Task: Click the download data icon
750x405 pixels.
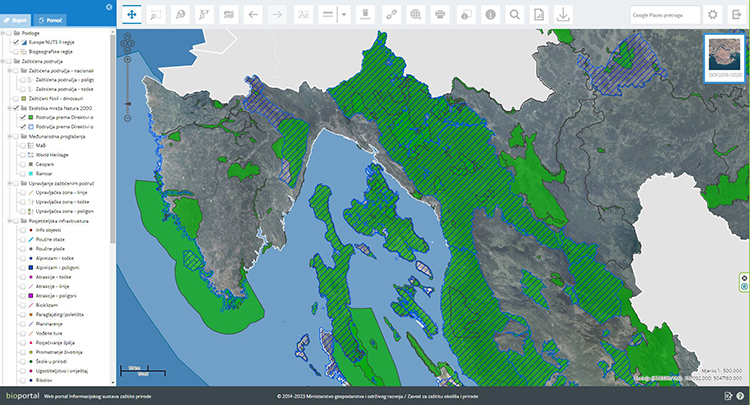Action: coord(564,14)
